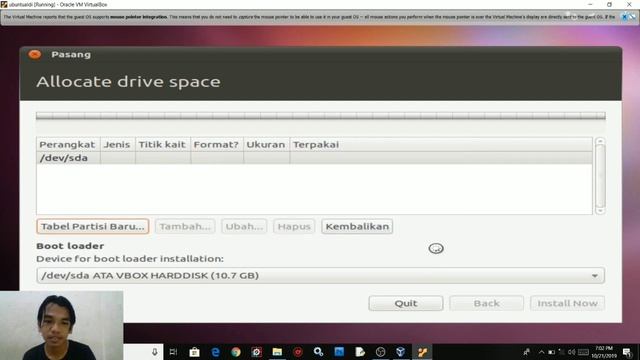Viewport: 640px width, 360px height.
Task: Click Install Now button
Action: tap(567, 303)
